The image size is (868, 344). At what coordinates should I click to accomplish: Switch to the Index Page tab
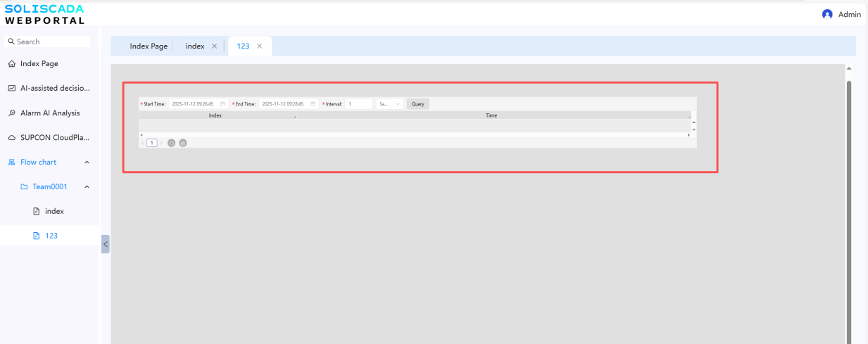(149, 46)
